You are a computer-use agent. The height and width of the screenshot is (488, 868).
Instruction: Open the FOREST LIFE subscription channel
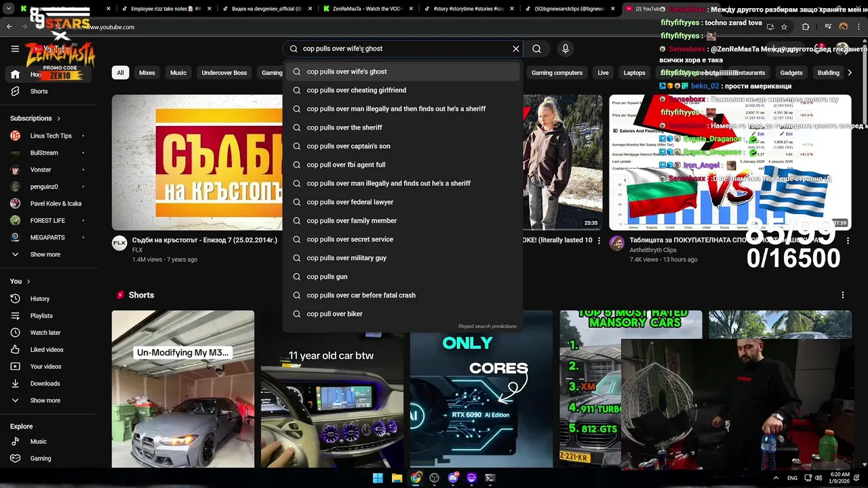(x=47, y=220)
